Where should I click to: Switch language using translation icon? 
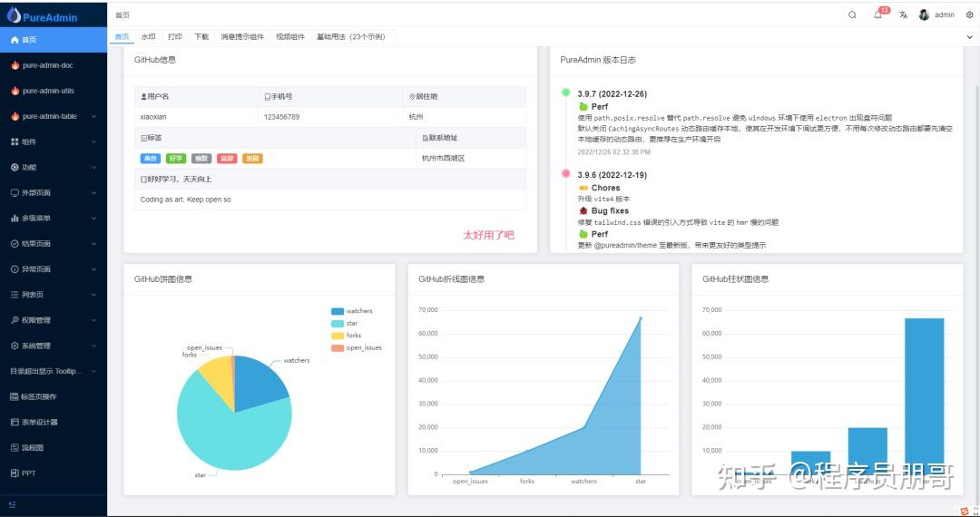(x=903, y=15)
